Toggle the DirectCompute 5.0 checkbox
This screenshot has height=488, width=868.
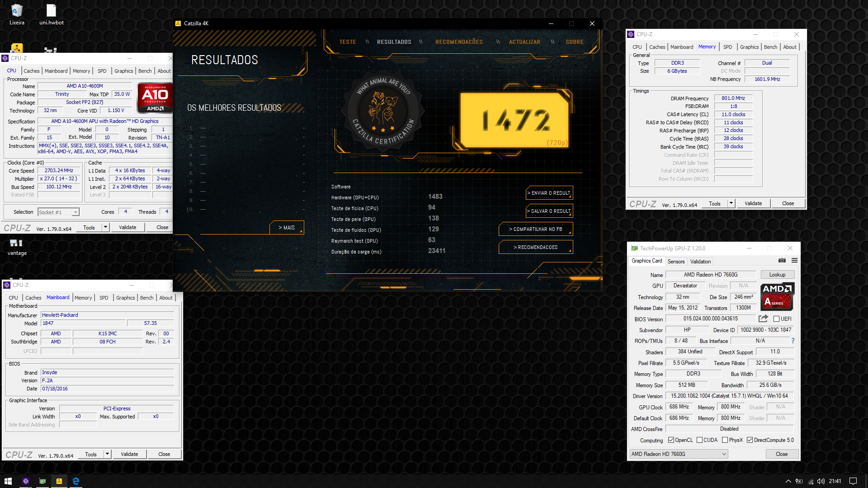tap(750, 440)
